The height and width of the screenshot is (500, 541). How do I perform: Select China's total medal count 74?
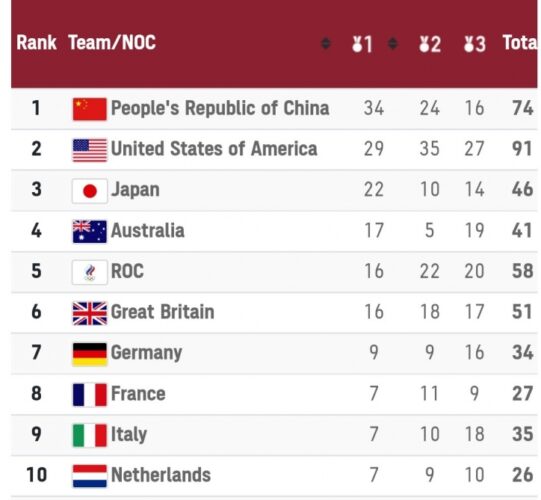coord(523,108)
